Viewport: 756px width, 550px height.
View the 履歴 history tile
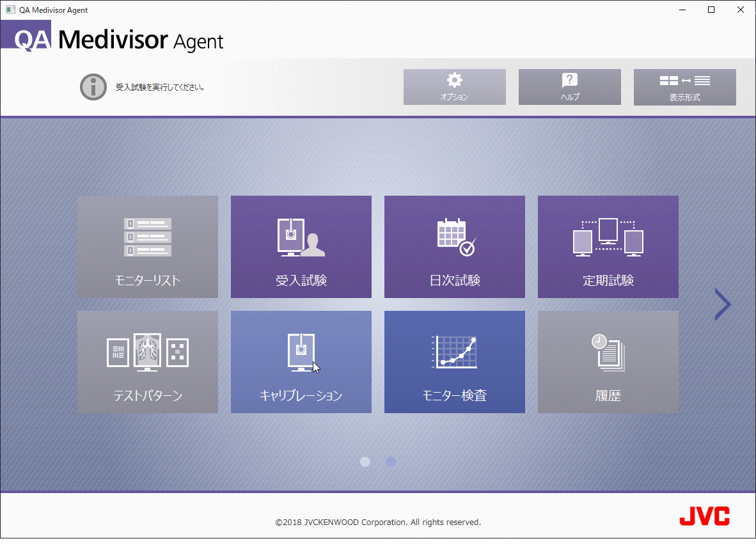(608, 361)
